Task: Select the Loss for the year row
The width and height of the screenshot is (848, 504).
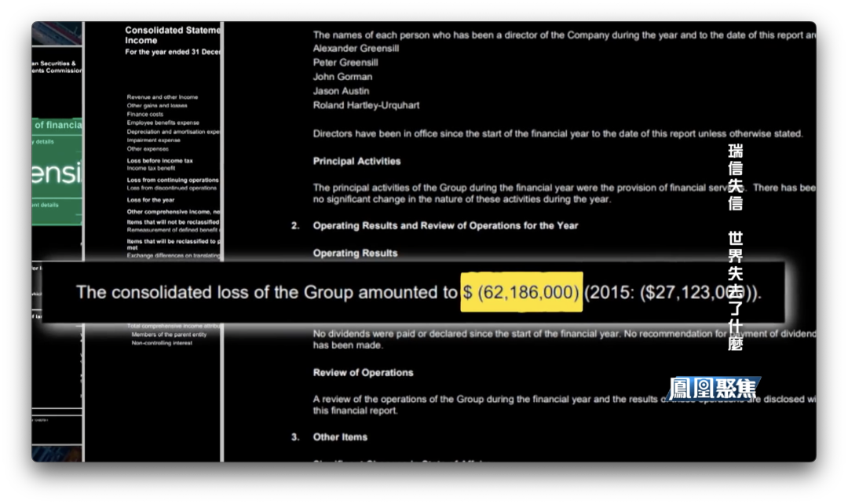Action: tap(150, 200)
